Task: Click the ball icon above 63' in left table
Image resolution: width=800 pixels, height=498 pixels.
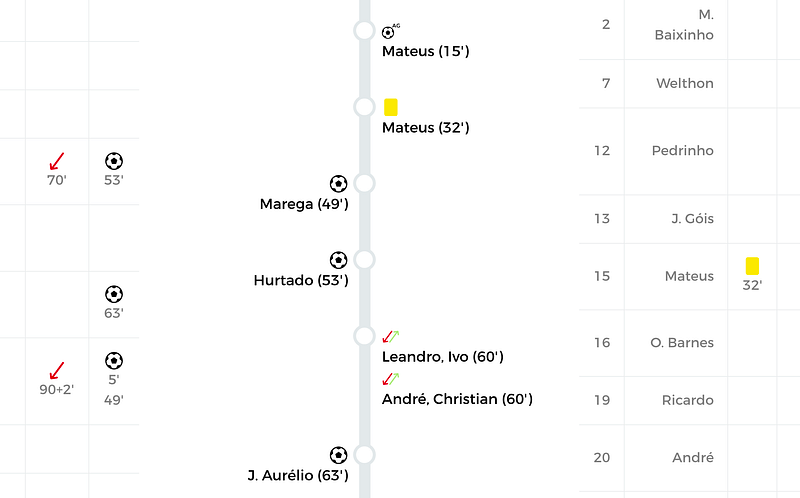Action: coord(114,294)
